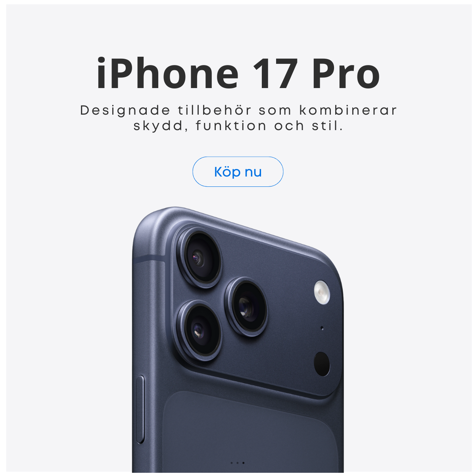Click the "skydd, funktion och stil." line

coord(238,126)
